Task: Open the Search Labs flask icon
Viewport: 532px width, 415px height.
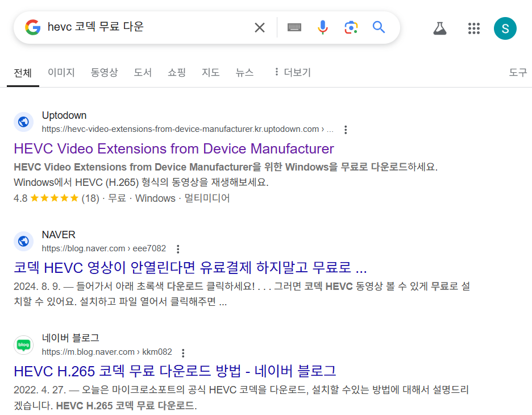Action: (x=440, y=28)
